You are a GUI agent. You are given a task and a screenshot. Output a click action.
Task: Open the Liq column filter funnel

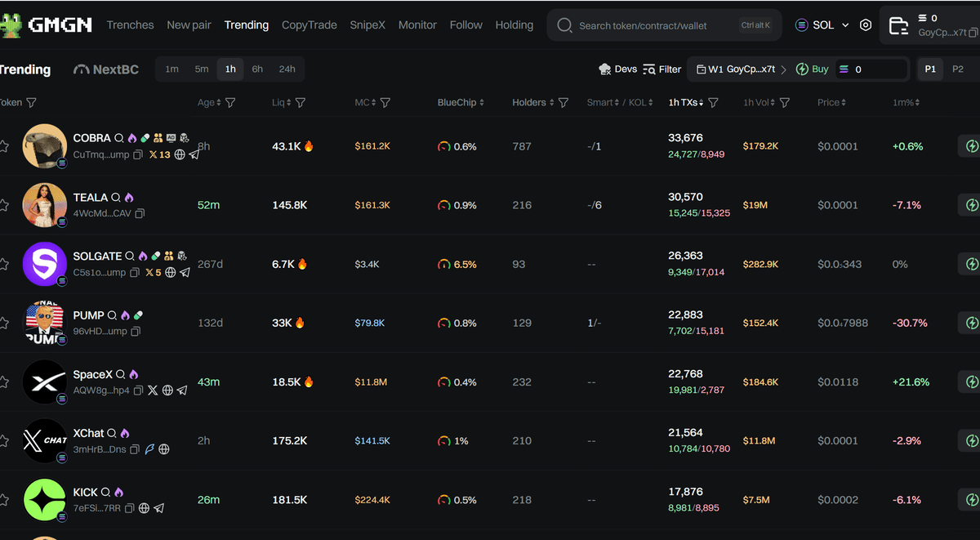(x=301, y=103)
